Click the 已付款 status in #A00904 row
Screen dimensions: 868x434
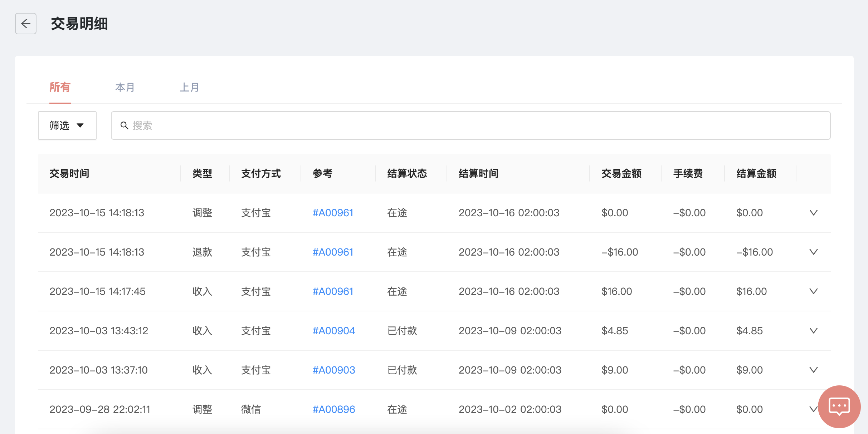click(402, 331)
